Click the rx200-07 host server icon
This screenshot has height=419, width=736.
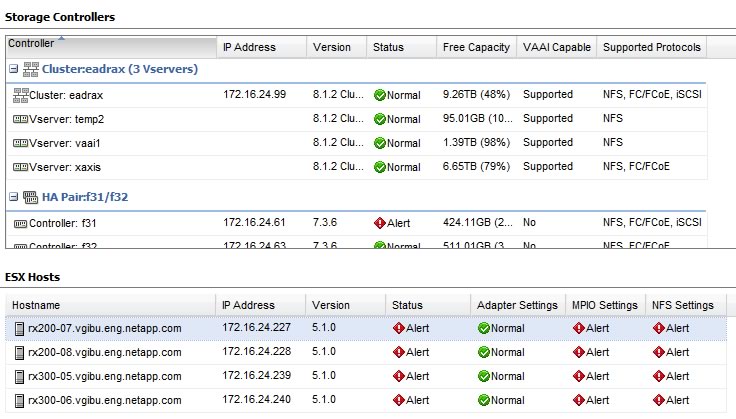point(19,328)
